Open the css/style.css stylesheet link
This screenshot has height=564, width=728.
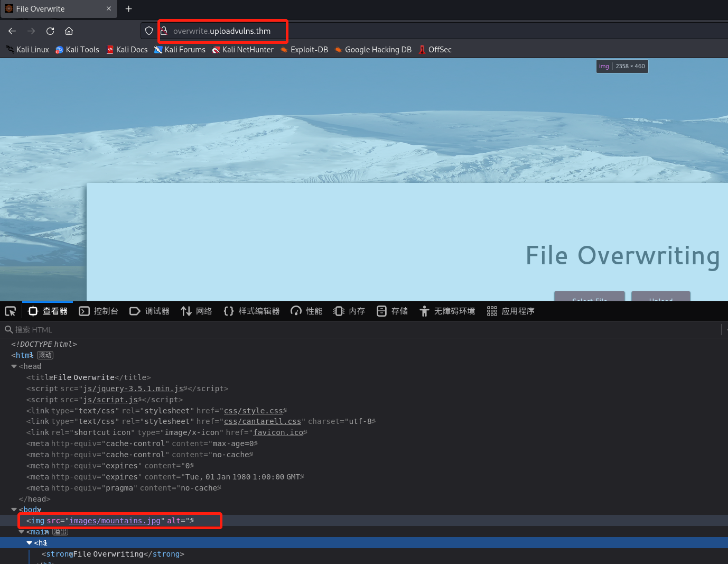click(x=253, y=411)
